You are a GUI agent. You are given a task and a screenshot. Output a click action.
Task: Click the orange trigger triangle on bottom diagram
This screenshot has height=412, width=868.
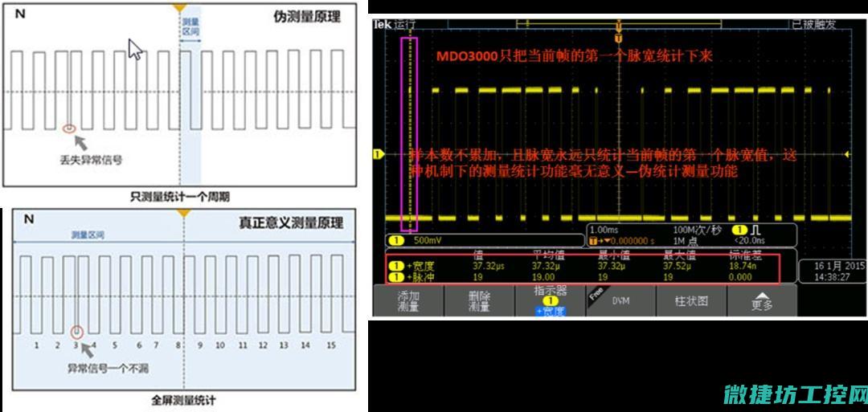[x=184, y=214]
